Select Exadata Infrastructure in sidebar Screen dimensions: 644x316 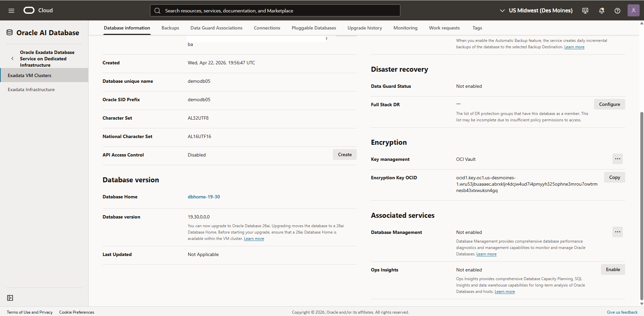(44, 89)
